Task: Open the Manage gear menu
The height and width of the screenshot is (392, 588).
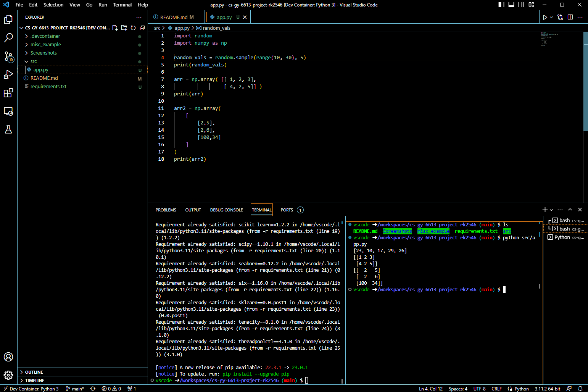Action: [x=8, y=375]
